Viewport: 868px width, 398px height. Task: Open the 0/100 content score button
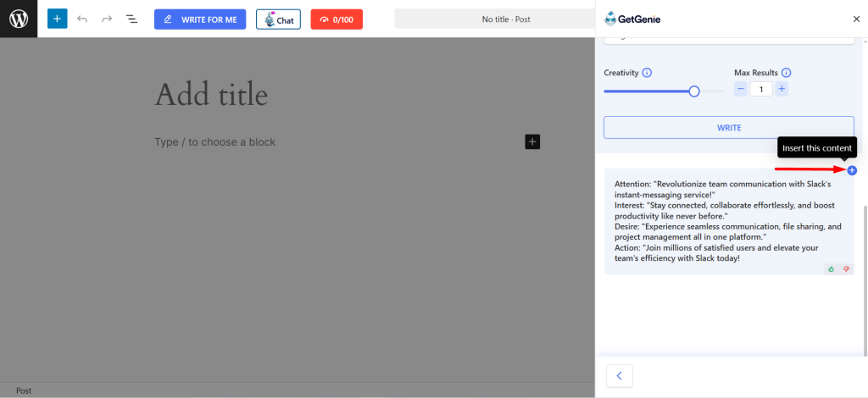click(337, 19)
